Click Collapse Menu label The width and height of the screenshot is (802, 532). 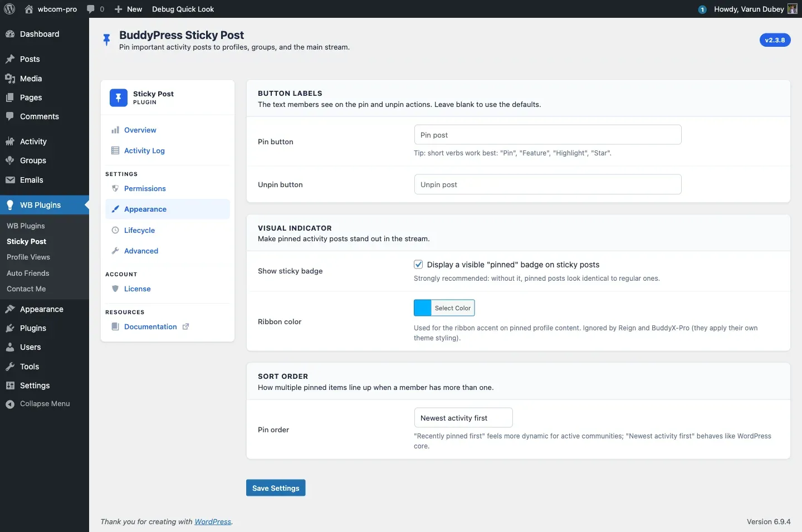point(45,403)
